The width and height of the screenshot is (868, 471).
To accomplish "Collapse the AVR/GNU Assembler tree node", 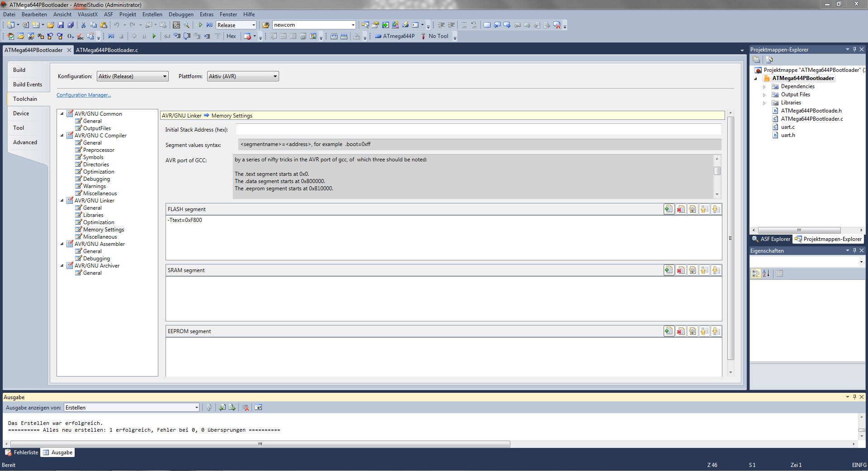I will click(62, 244).
